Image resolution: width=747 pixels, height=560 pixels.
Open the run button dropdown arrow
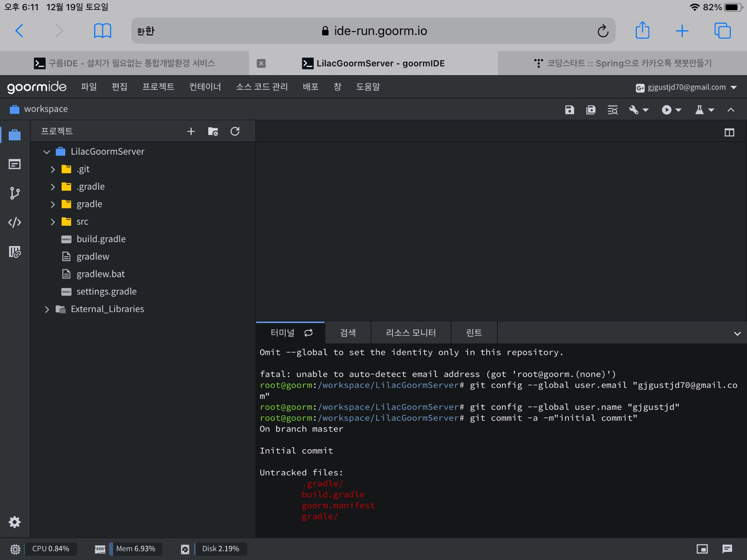pos(679,110)
